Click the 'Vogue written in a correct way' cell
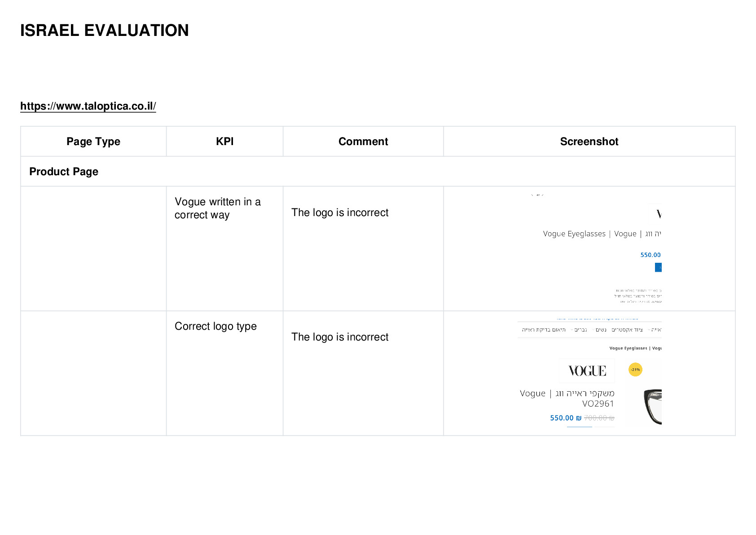Image resolution: width=756 pixels, height=535 pixels. click(224, 248)
